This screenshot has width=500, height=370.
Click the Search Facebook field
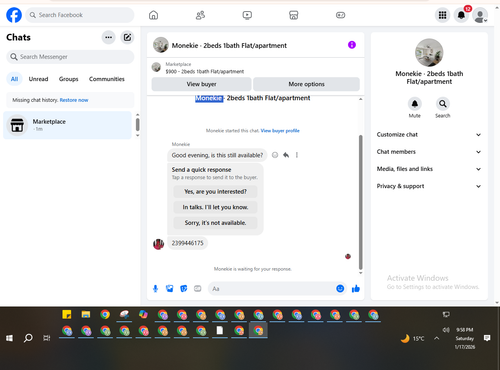click(80, 15)
